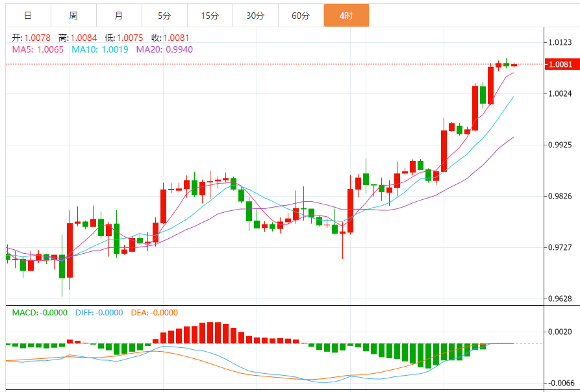Click the MA20: 0.9940 indicator label
The height and width of the screenshot is (392, 580).
tap(164, 49)
